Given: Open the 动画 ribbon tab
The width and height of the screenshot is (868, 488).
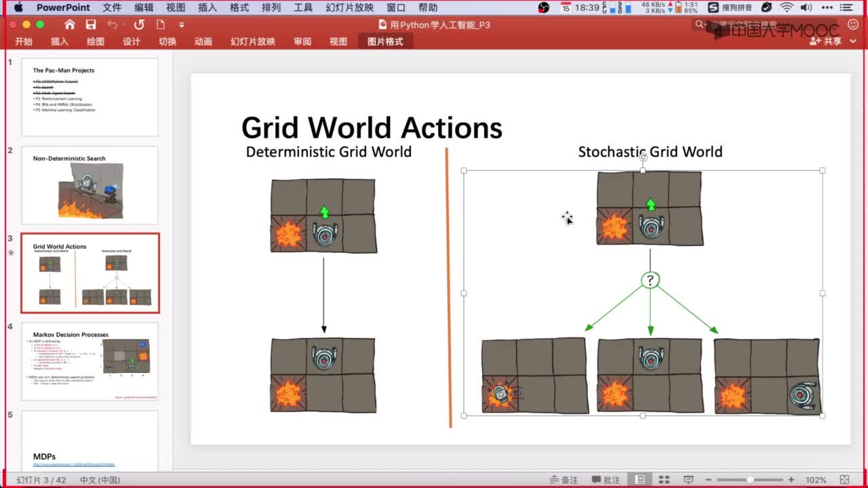Looking at the screenshot, I should [x=203, y=41].
